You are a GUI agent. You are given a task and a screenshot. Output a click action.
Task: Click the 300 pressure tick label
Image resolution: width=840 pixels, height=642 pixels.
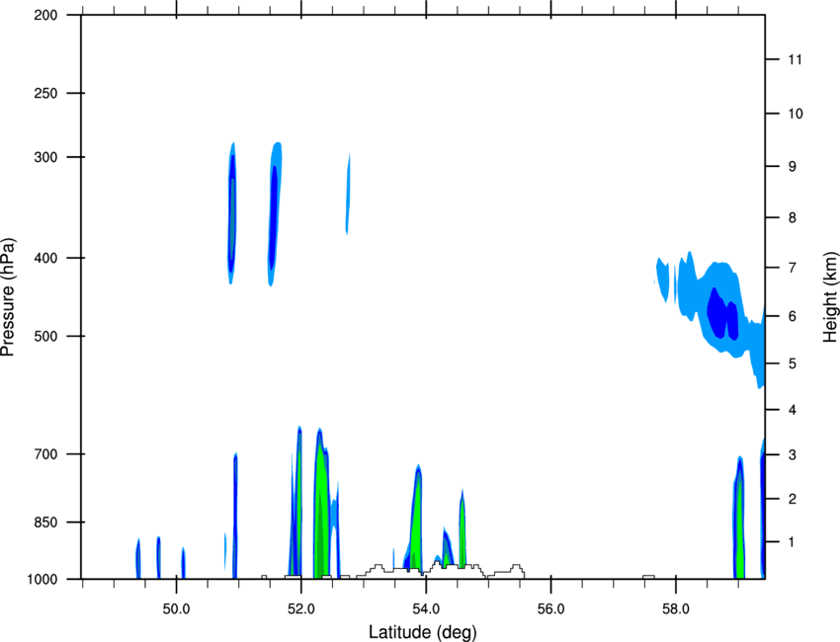coord(45,157)
